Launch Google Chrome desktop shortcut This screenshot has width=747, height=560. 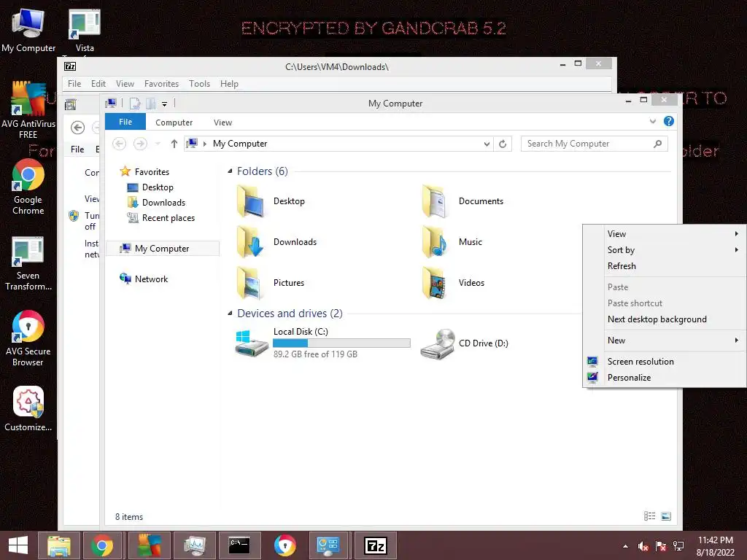tap(28, 187)
